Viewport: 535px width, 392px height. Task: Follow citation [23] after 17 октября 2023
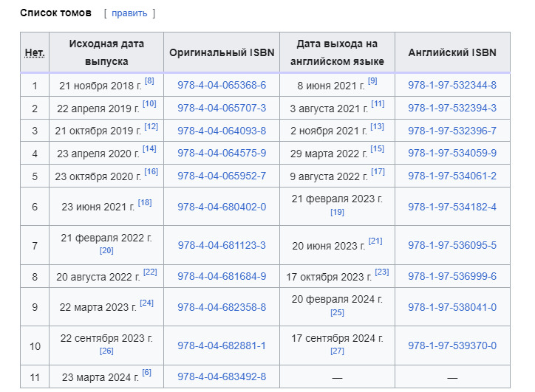click(381, 272)
